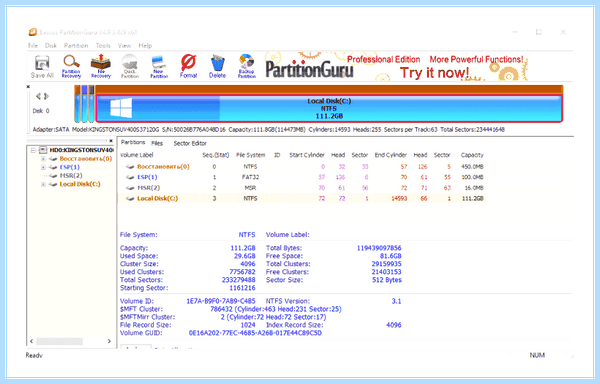Go to previous disk arrow

[38, 96]
